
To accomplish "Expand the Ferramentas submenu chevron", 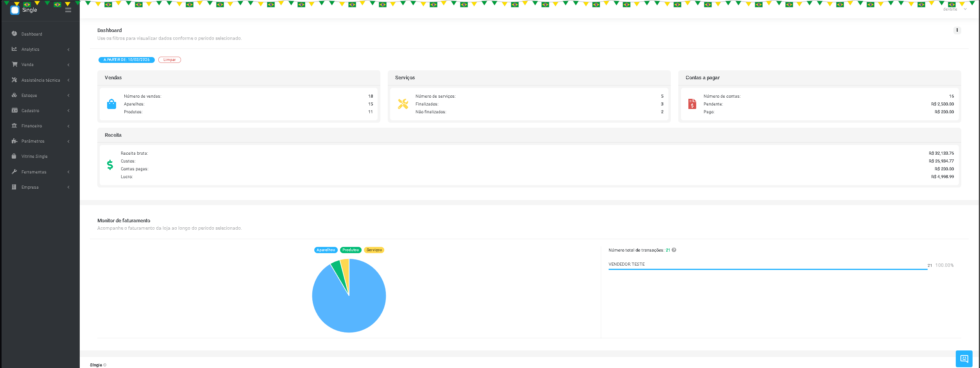I will point(68,172).
